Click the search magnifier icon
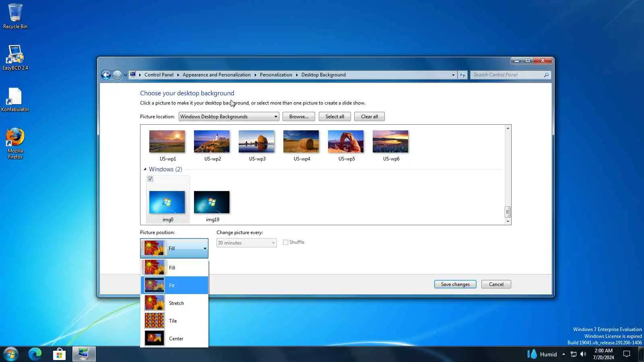The width and height of the screenshot is (644, 362). 546,75
